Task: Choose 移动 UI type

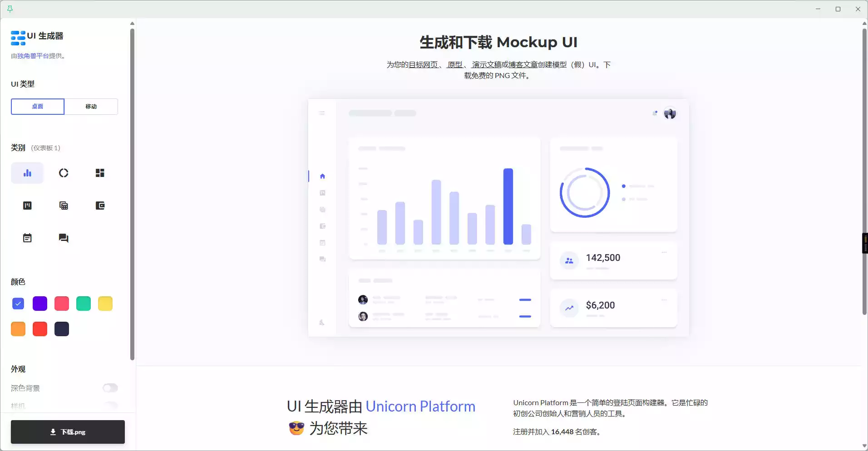Action: (91, 107)
